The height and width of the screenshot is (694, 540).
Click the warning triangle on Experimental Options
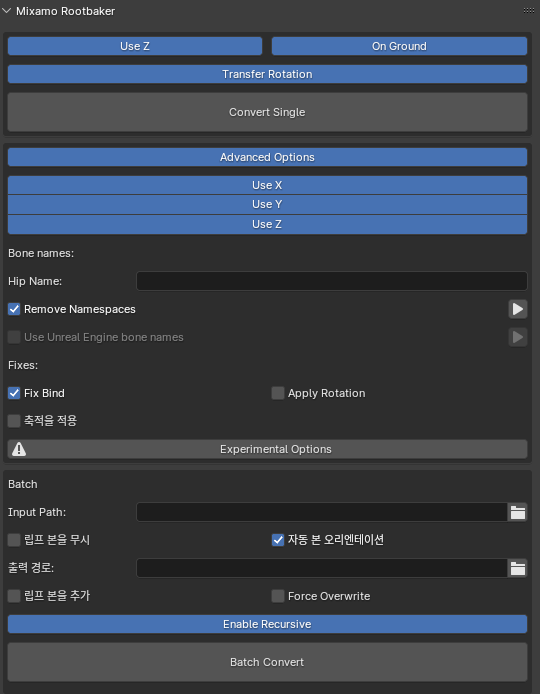19,449
